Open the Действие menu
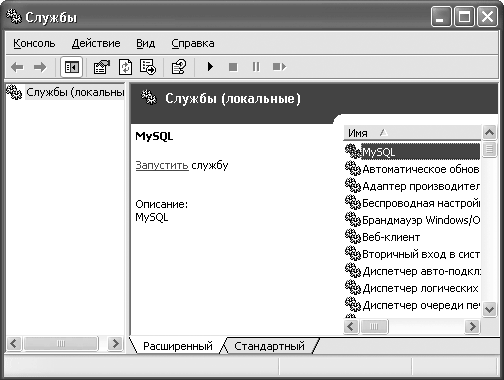 (96, 43)
